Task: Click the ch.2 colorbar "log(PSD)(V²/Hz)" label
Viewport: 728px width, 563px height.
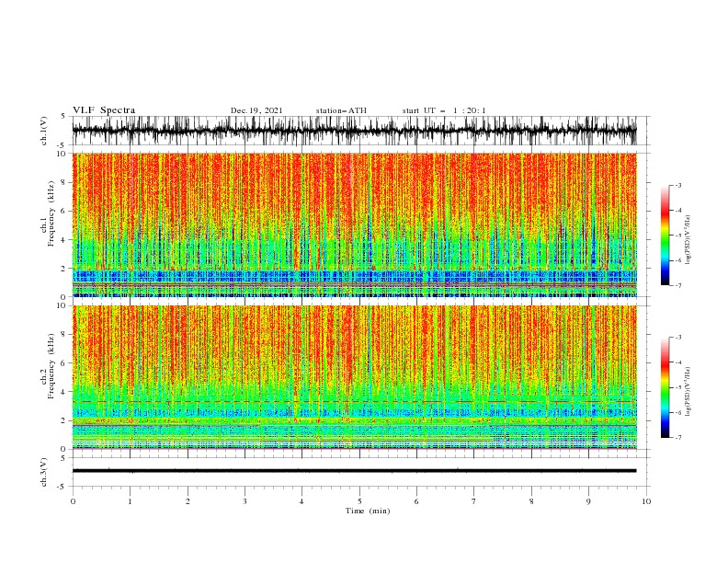Action: [x=688, y=392]
